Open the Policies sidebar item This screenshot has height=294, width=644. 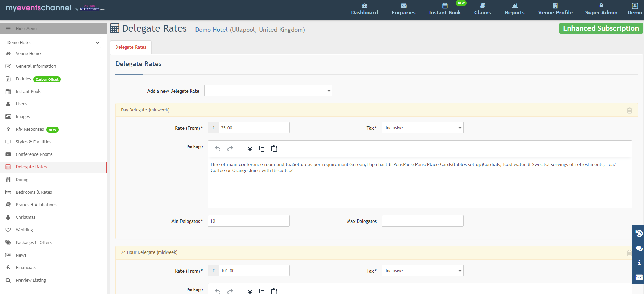click(x=23, y=79)
